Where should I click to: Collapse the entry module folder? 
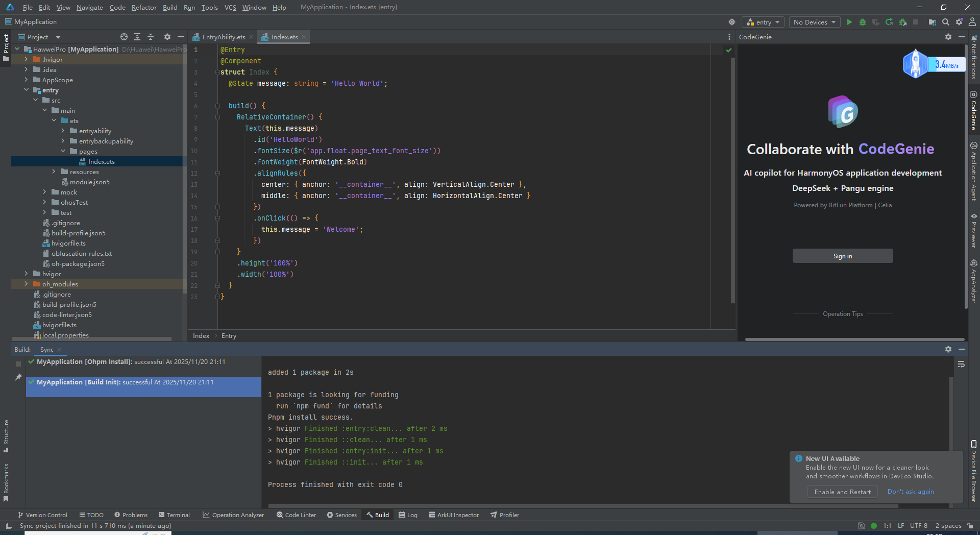click(27, 90)
